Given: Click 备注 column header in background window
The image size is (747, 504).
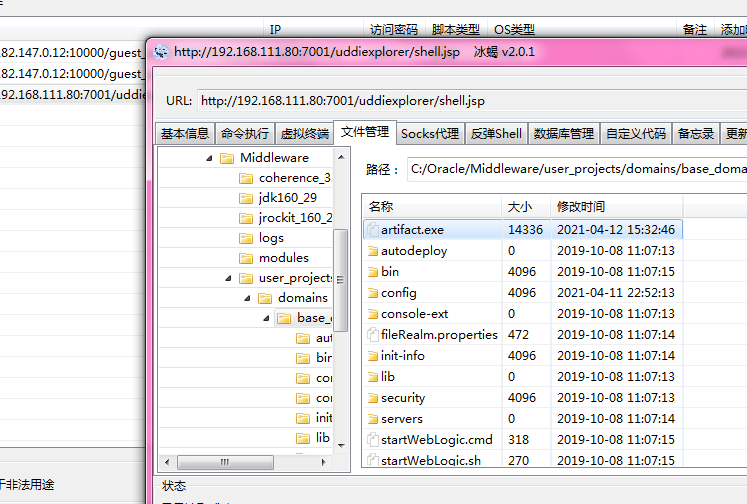Looking at the screenshot, I should [695, 30].
